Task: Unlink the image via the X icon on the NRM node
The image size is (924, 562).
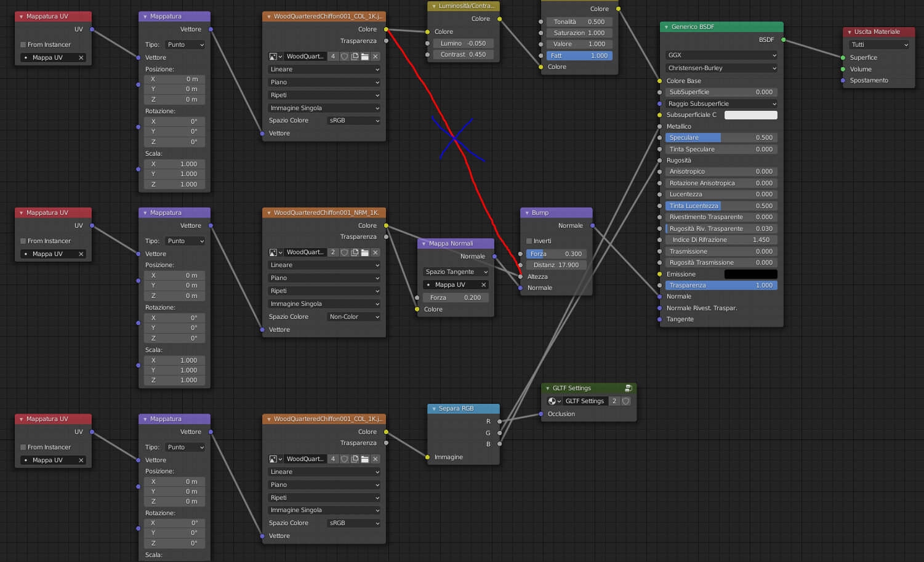Action: pyautogui.click(x=375, y=252)
